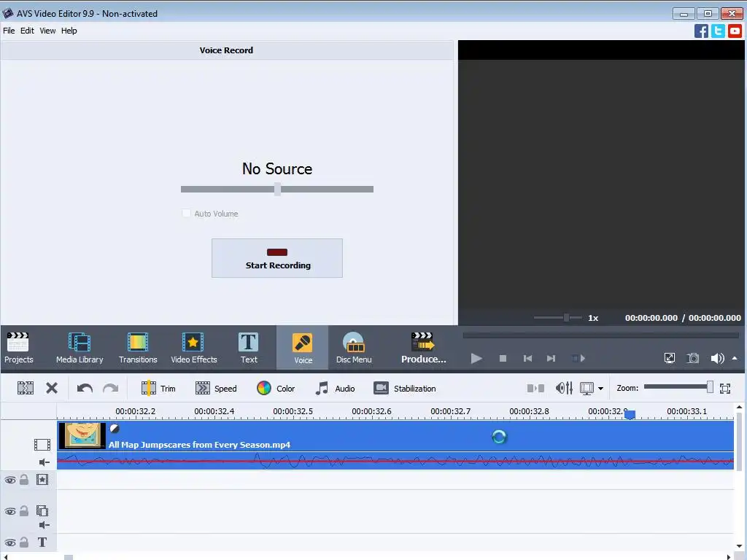Open the audio mixer icon
The image size is (747, 560).
tap(564, 388)
